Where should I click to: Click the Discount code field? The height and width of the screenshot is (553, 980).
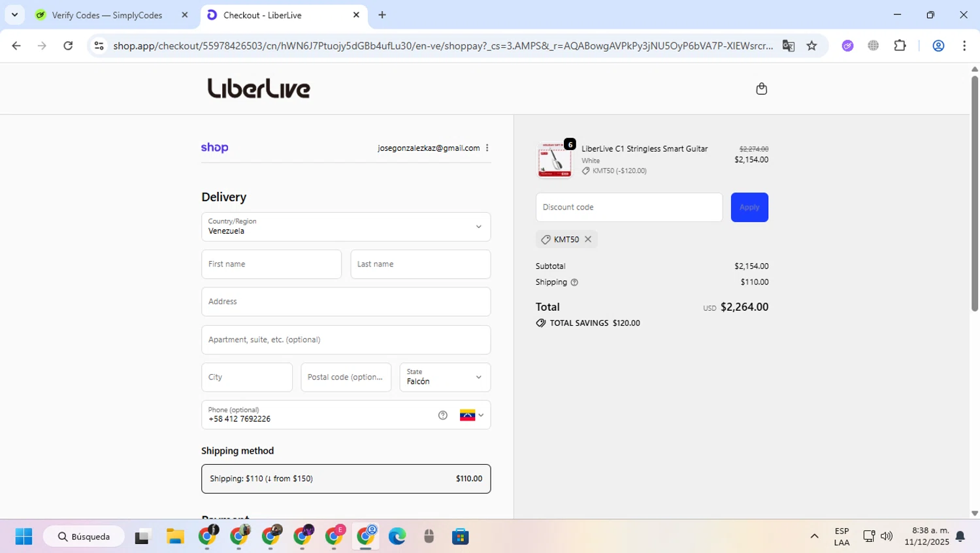coord(629,207)
